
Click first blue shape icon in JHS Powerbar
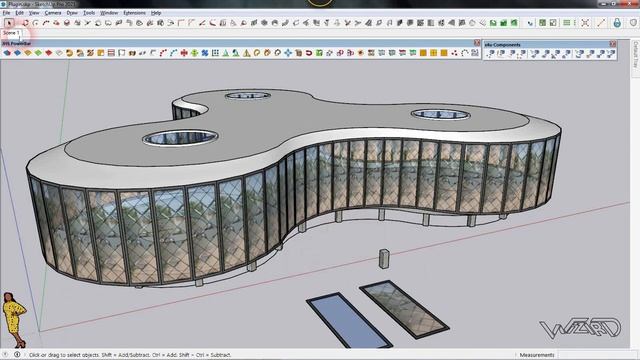7,53
